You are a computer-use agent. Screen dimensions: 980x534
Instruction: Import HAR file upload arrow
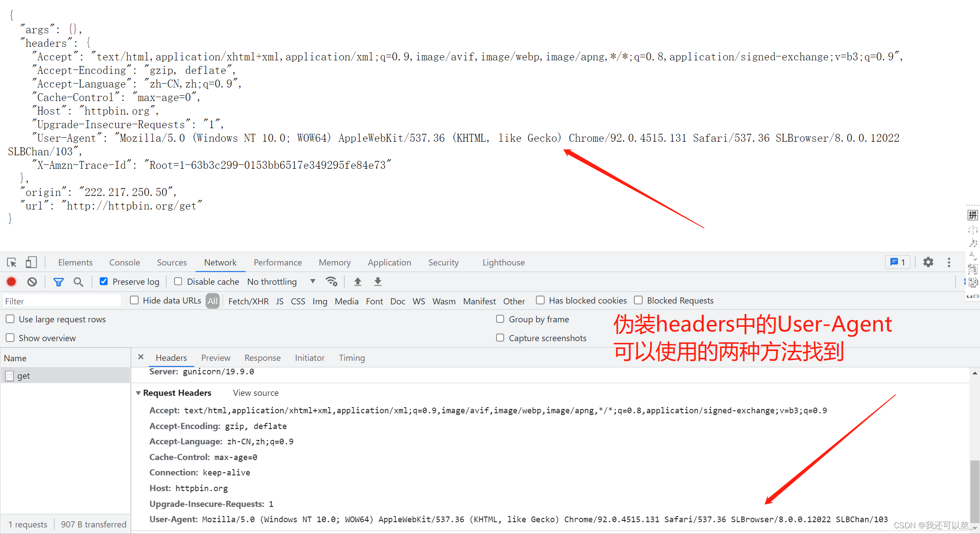[357, 282]
